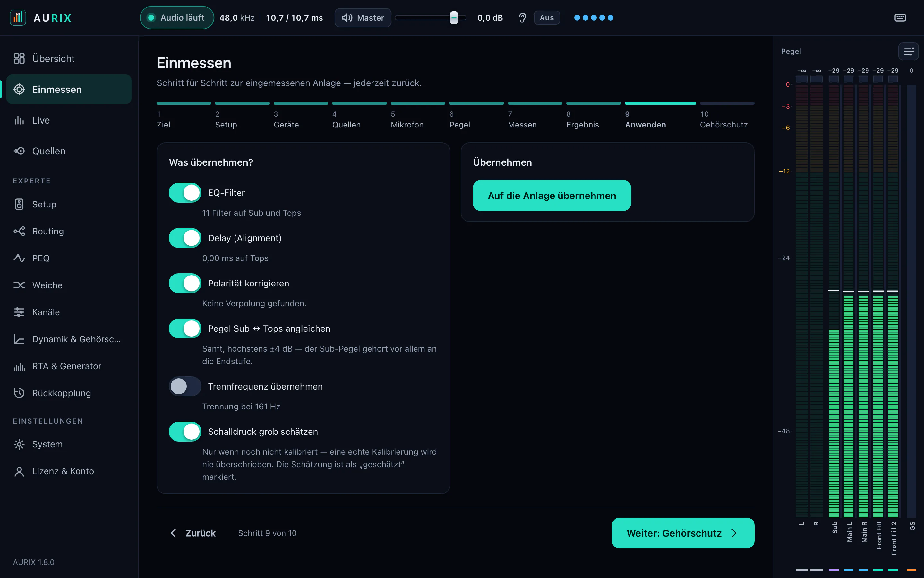The image size is (924, 578).
Task: Click Auf die Anlage übernehmen
Action: 552,196
